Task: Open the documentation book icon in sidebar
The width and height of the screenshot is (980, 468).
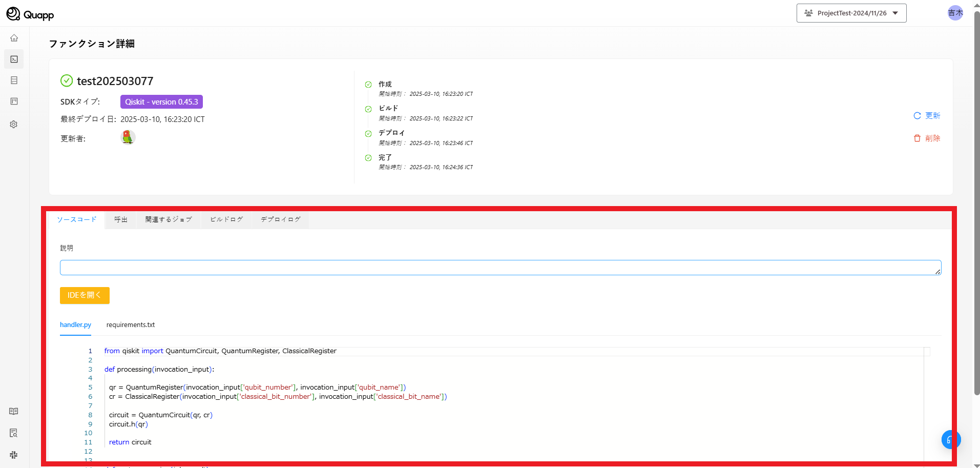Action: (x=14, y=411)
